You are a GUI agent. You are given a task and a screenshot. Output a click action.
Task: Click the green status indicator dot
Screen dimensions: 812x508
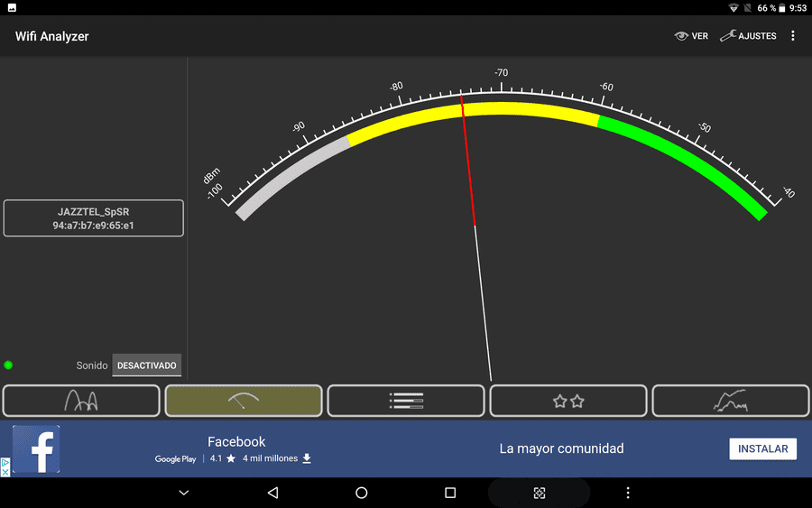coord(8,365)
